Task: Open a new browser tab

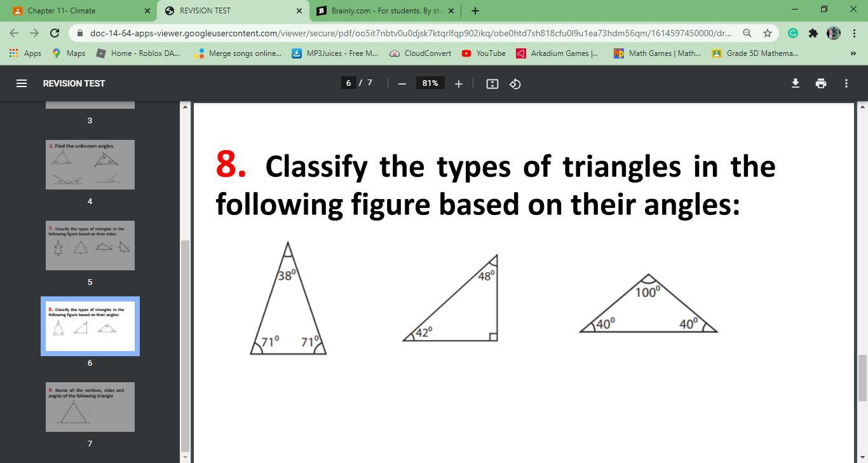Action: (x=475, y=10)
